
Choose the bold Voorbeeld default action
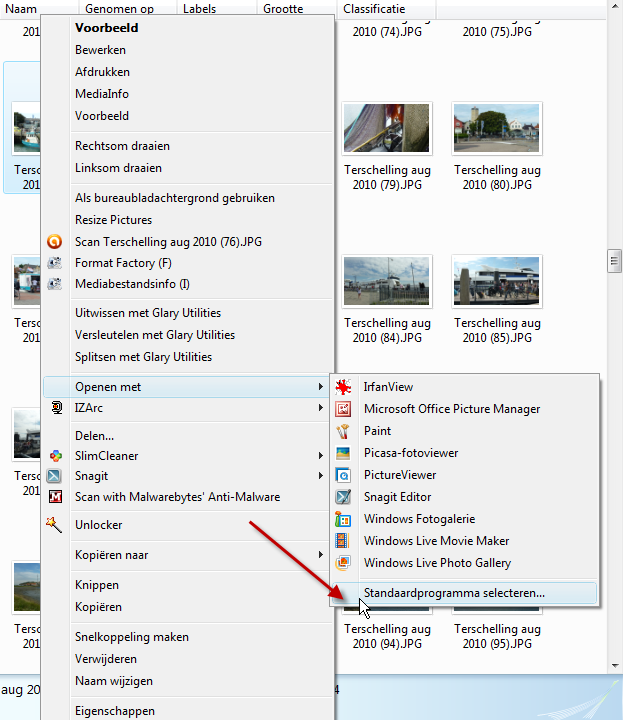pos(107,28)
